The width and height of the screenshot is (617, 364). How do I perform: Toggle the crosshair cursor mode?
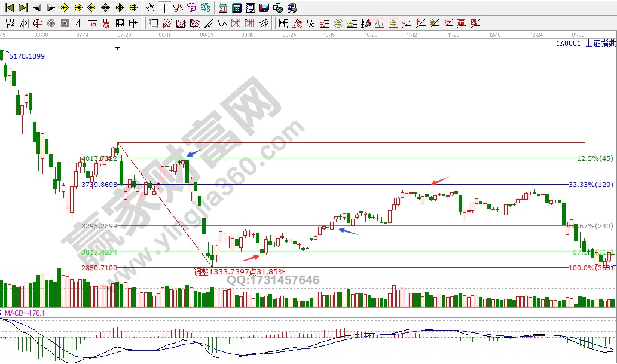(164, 8)
